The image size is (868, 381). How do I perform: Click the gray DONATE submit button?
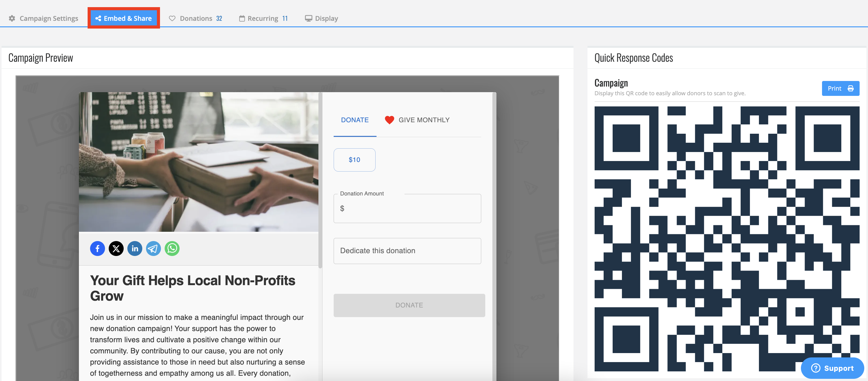(x=409, y=305)
